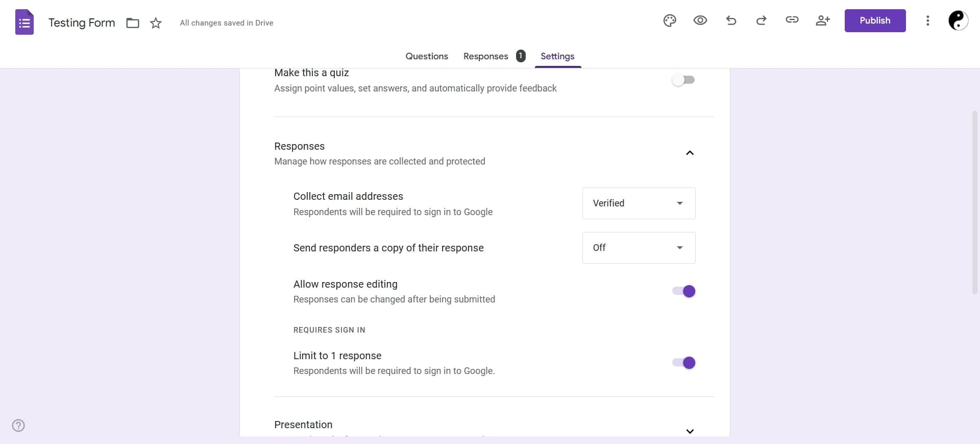Image resolution: width=980 pixels, height=444 pixels.
Task: Add collaborators icon
Action: 823,20
